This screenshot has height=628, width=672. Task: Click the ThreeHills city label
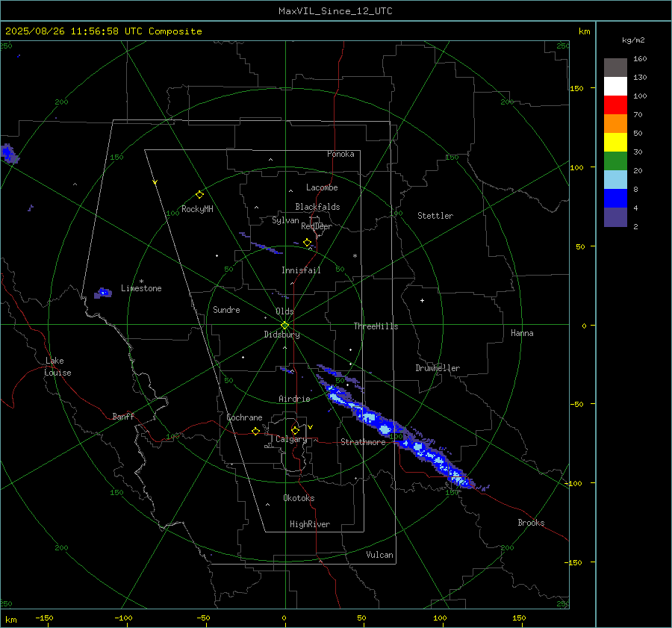pyautogui.click(x=376, y=326)
